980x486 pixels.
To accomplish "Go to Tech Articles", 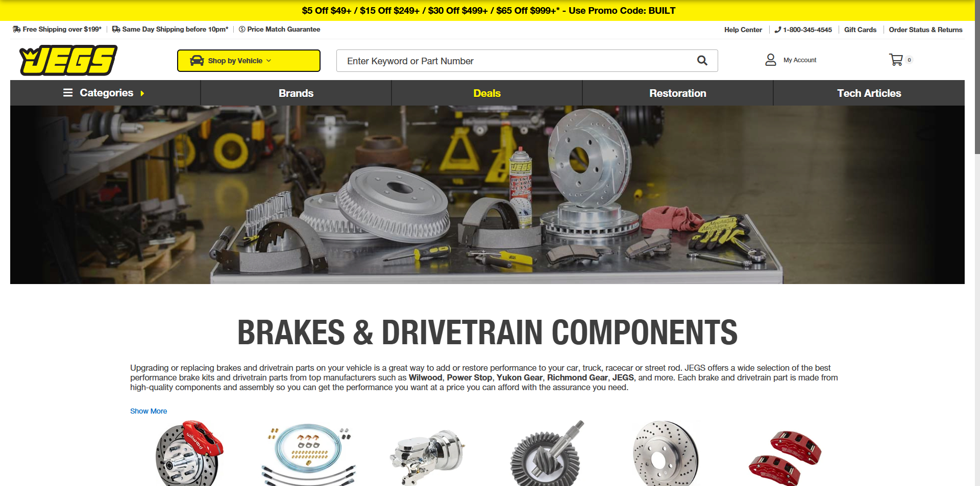I will tap(869, 93).
